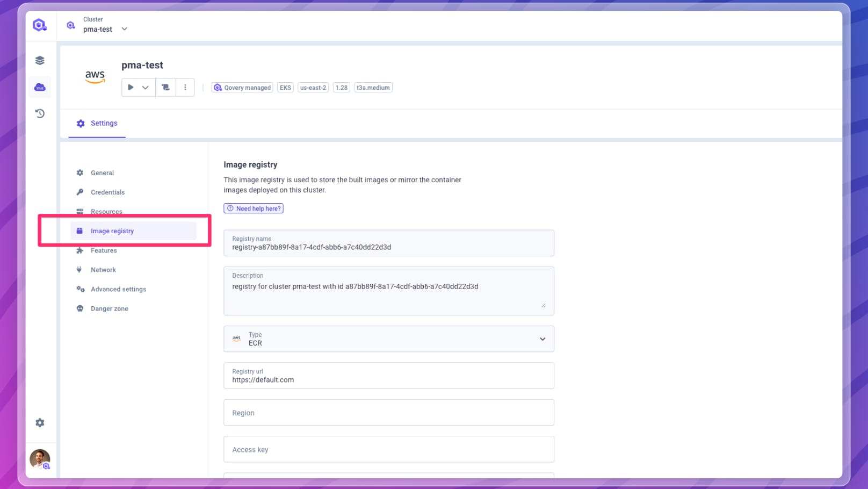Open Network settings section
Image resolution: width=868 pixels, height=489 pixels.
click(x=103, y=270)
